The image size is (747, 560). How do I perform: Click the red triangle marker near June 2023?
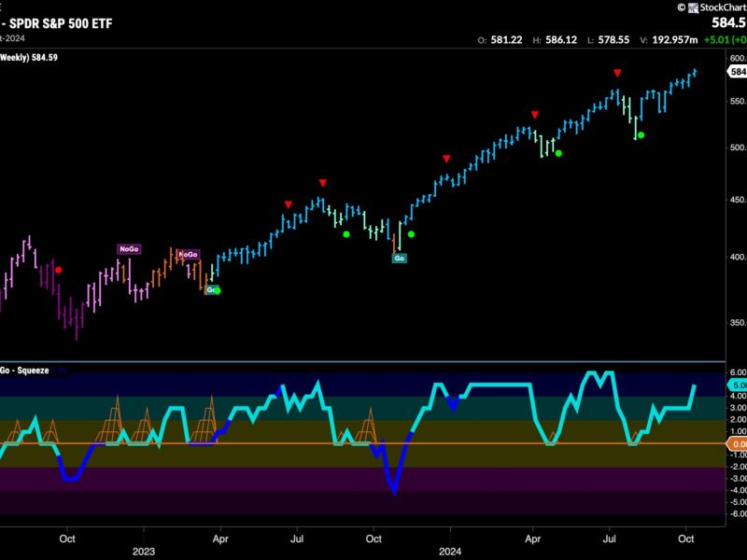(289, 204)
